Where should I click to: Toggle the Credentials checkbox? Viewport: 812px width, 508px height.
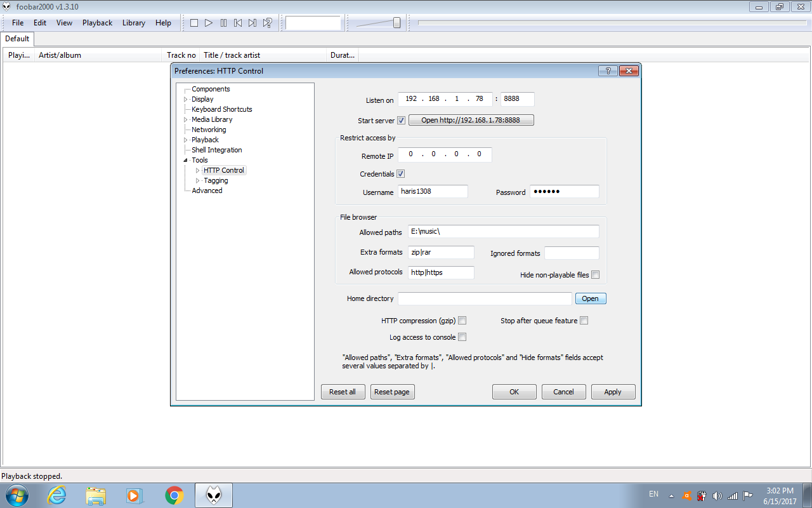coord(401,174)
